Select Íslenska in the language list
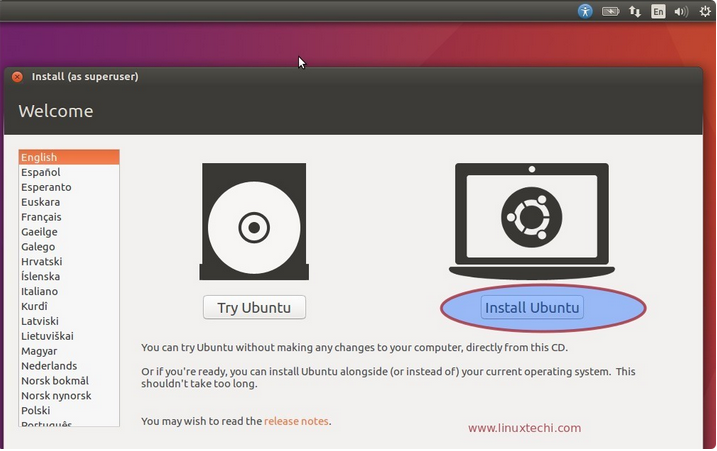 click(69, 276)
